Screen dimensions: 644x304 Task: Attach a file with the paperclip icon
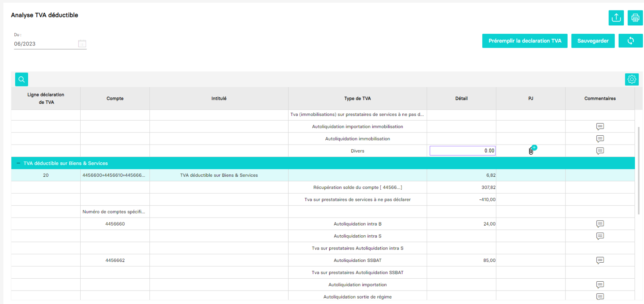click(531, 151)
